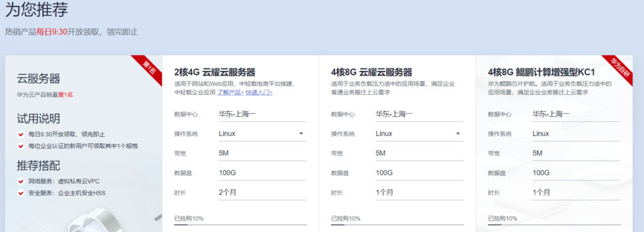Click the red 每日9:30 text in subtitle

click(x=52, y=32)
